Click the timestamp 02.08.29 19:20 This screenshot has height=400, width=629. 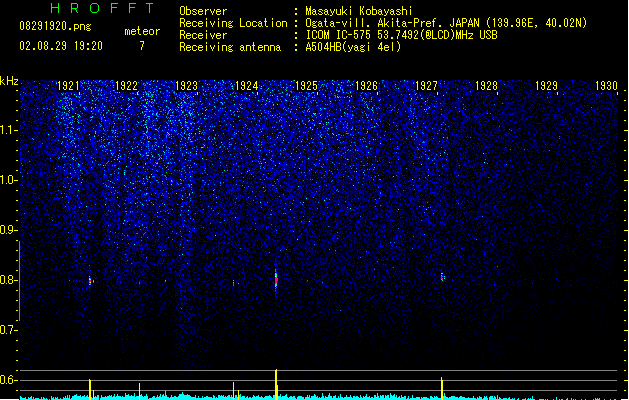tap(61, 46)
